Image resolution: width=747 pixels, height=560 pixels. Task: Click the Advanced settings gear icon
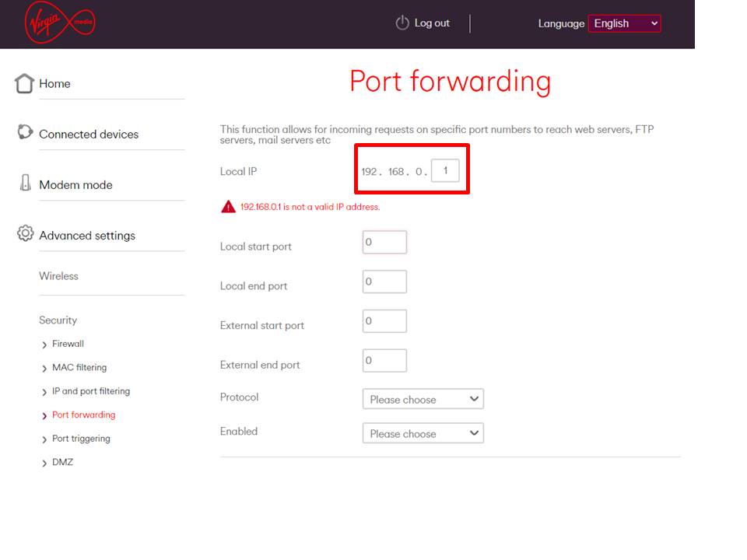[x=25, y=233]
